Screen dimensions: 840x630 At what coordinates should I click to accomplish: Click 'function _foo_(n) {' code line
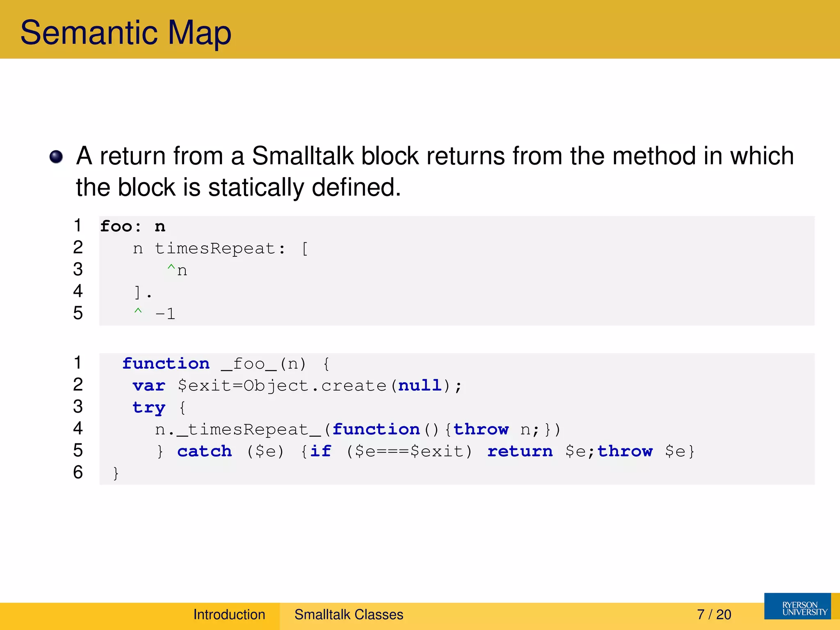226,364
